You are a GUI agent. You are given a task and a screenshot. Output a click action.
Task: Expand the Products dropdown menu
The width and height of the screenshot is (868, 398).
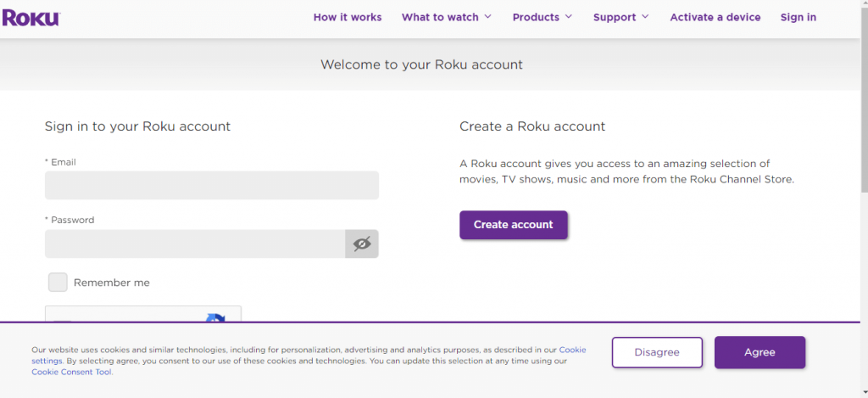[x=542, y=17]
